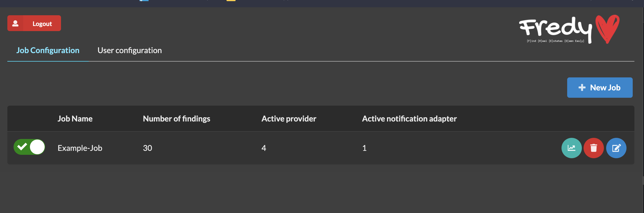Open statistics chart for Example-Job
This screenshot has width=644, height=213.
coord(571,148)
